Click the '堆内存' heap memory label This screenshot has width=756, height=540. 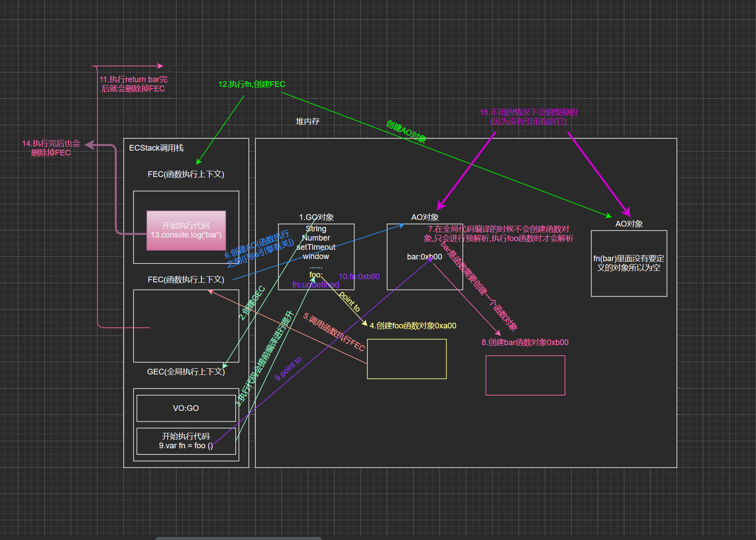pos(307,122)
